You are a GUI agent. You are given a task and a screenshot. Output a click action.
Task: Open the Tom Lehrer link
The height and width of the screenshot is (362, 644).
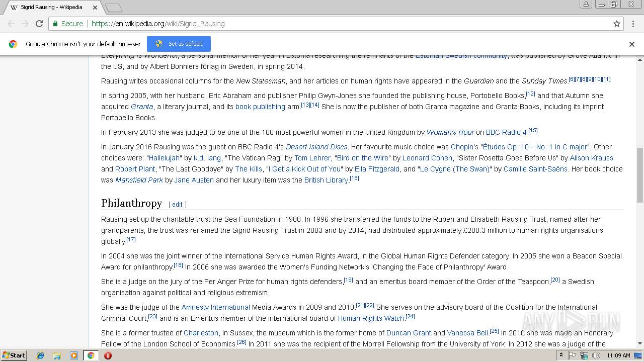pyautogui.click(x=312, y=158)
